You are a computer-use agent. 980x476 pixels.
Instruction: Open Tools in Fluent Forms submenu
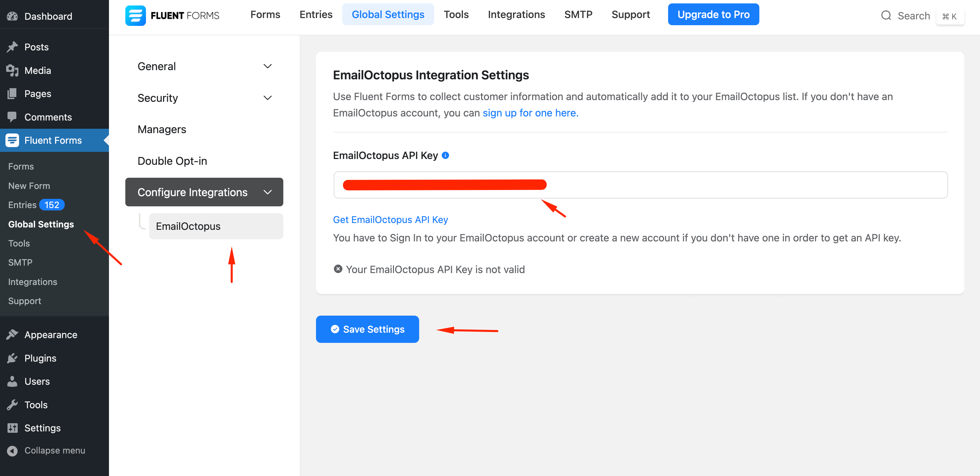19,243
